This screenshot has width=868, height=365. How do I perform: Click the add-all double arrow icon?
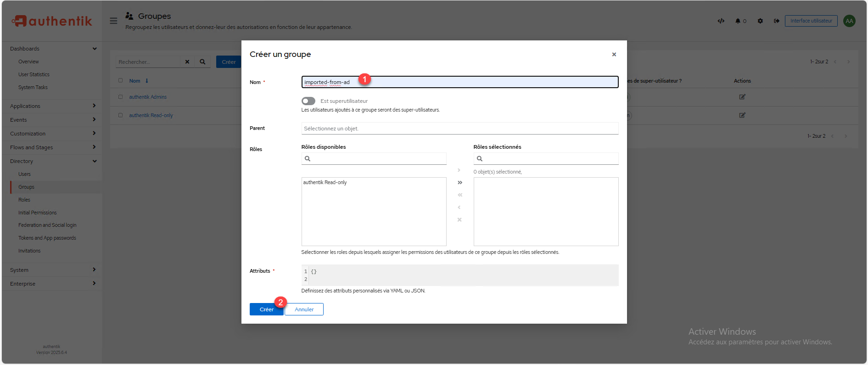[x=459, y=183]
